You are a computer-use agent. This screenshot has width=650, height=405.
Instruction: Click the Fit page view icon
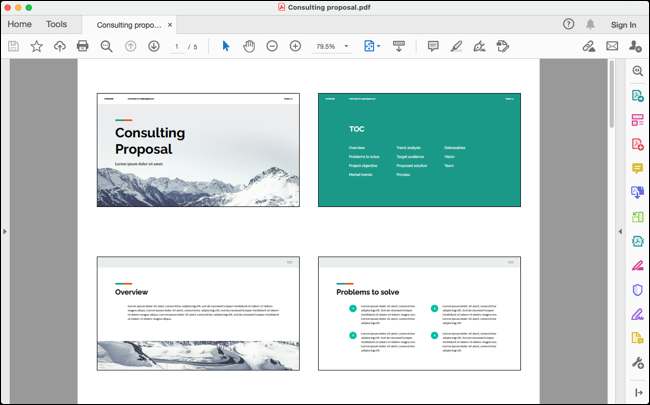(369, 46)
